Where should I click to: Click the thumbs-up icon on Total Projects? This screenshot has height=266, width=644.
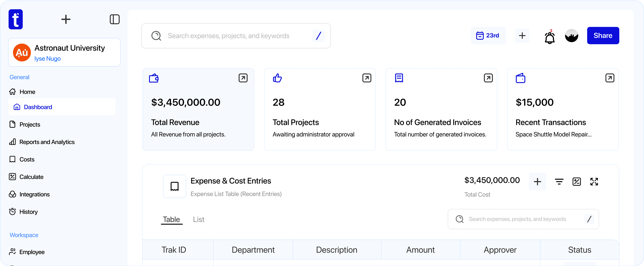[277, 78]
